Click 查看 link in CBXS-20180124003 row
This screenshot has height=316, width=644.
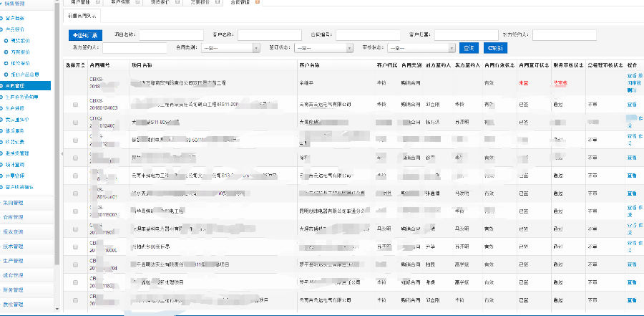(632, 105)
